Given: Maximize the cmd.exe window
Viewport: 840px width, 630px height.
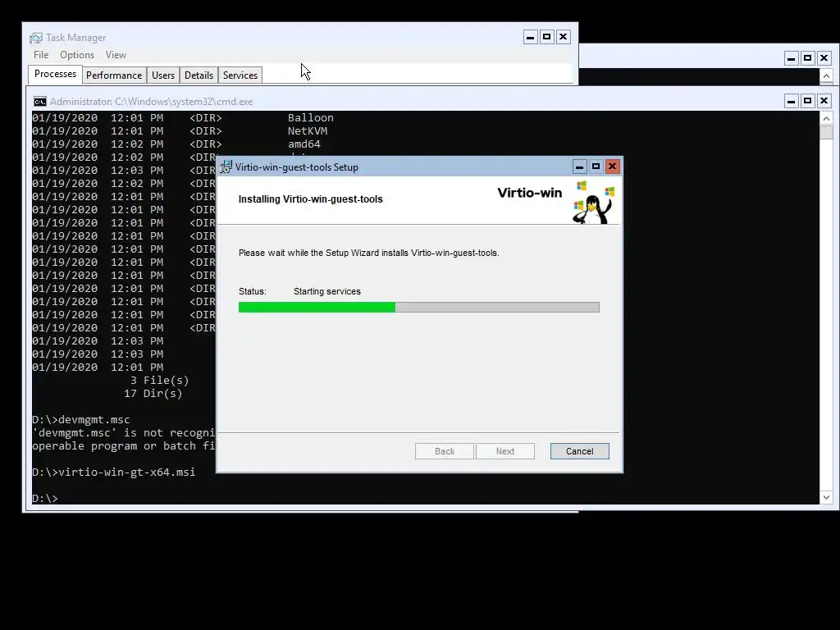Looking at the screenshot, I should coord(807,101).
